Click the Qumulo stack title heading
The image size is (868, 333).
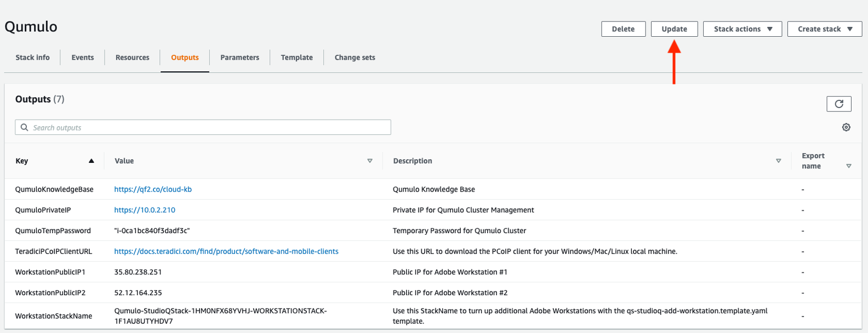point(31,27)
